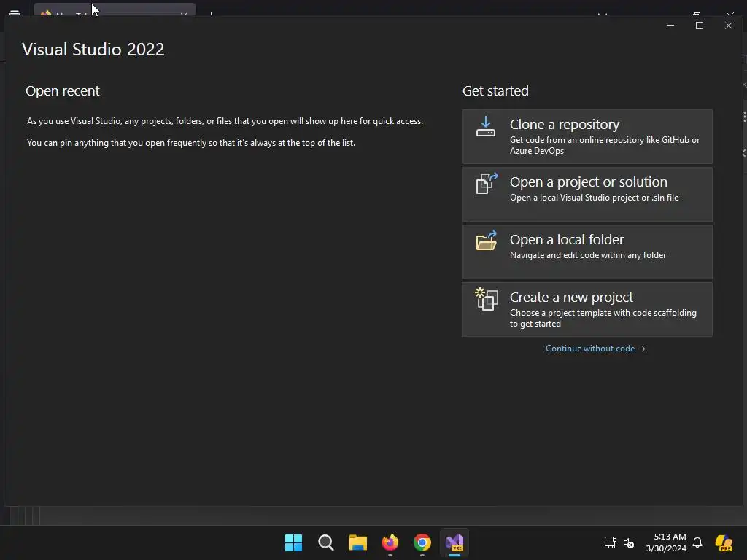Click the Open a project or solution icon
This screenshot has height=560, width=747.
click(x=487, y=183)
